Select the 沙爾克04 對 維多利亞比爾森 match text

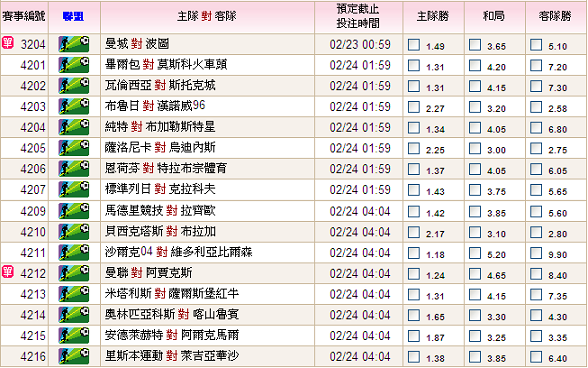[178, 252]
